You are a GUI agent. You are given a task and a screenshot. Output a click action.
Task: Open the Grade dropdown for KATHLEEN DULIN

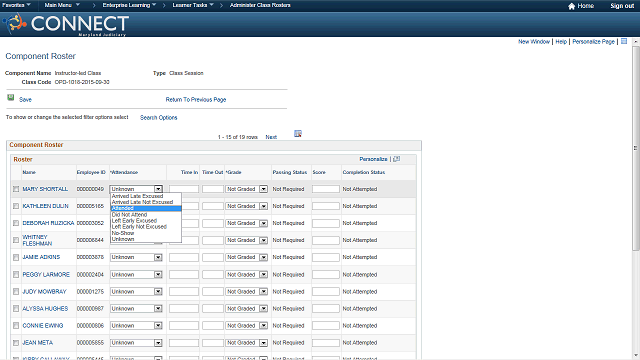(247, 206)
